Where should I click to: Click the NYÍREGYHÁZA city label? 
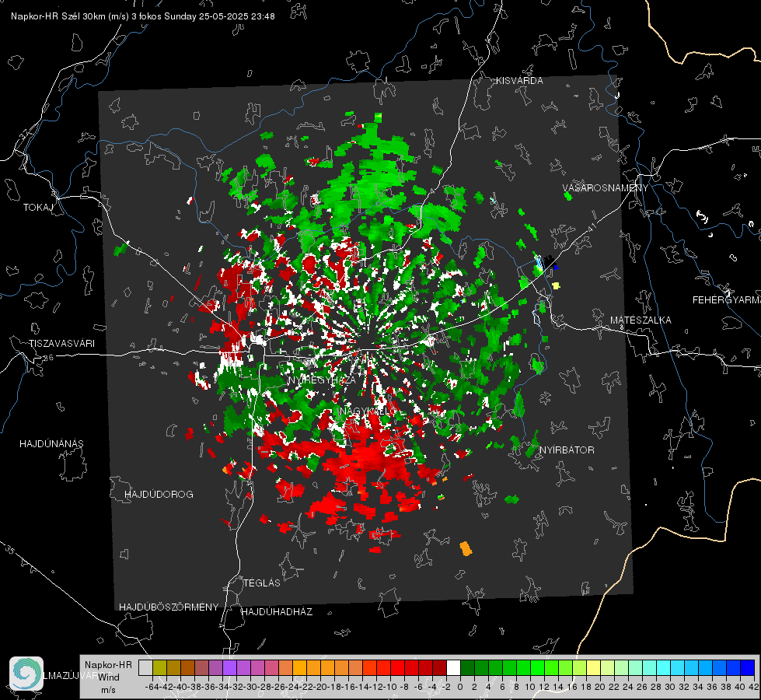point(322,380)
